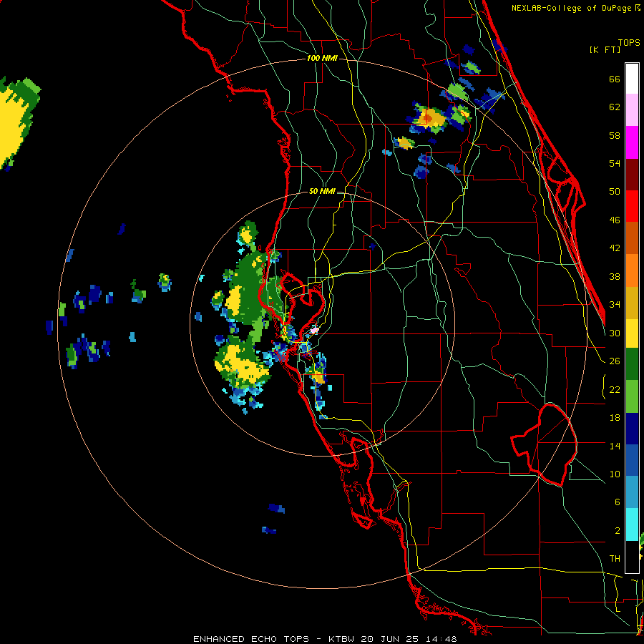Click the NEXLAB-College of DuPage credit text
644x644 pixels.
pos(572,8)
